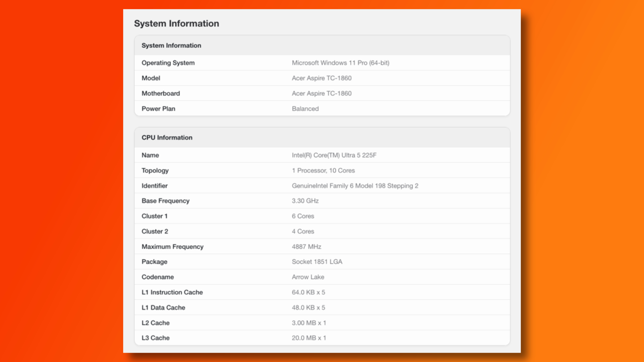This screenshot has height=362, width=644.
Task: Select 'Intel(R) Core(TM) Ultra 5 225F' value
Action: coord(334,155)
